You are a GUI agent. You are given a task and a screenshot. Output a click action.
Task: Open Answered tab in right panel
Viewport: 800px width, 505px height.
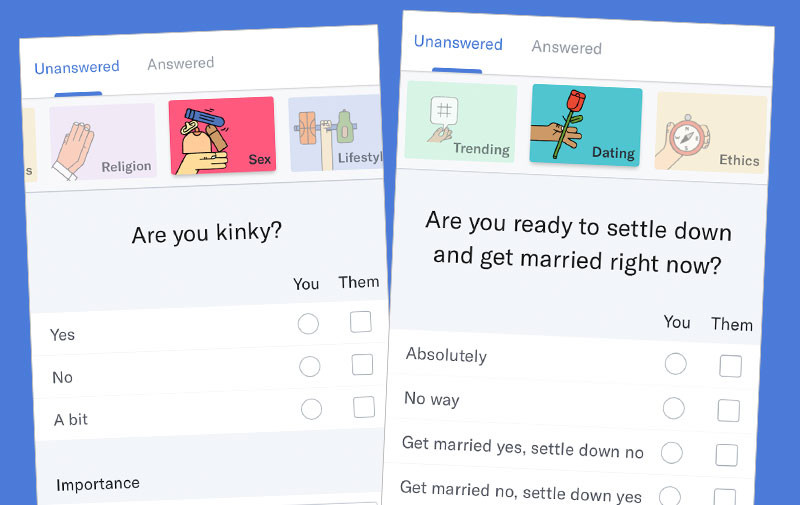point(566,47)
